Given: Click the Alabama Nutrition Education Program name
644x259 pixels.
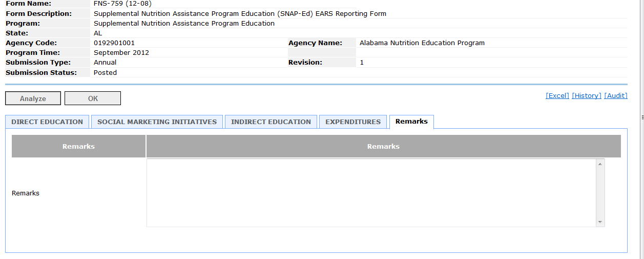Looking at the screenshot, I should pos(422,43).
